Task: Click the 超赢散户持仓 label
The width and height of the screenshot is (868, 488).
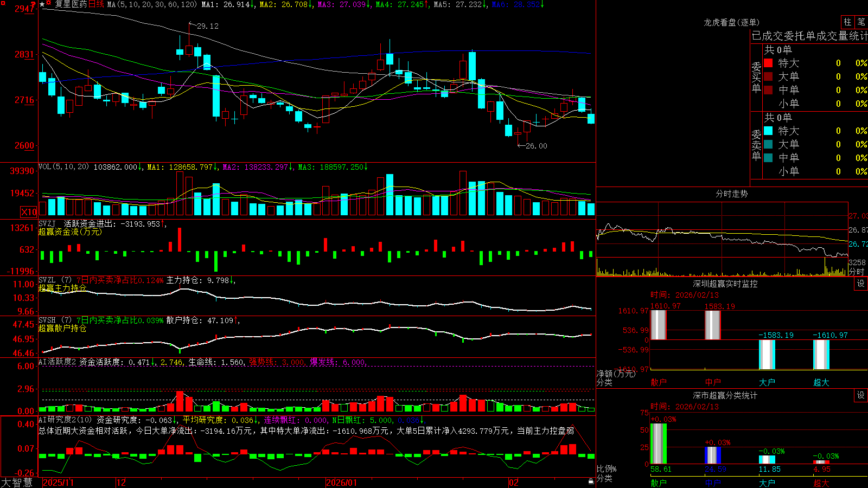Action: (62, 328)
